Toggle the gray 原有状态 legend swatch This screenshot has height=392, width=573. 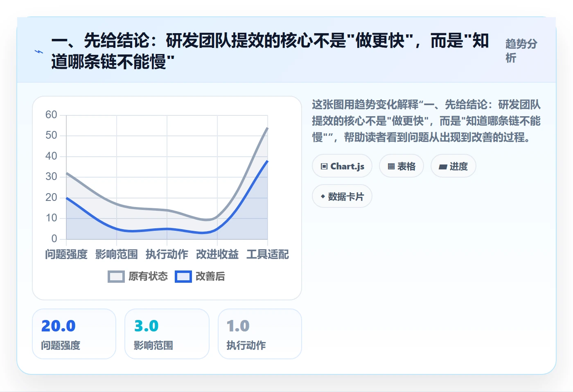point(116,277)
